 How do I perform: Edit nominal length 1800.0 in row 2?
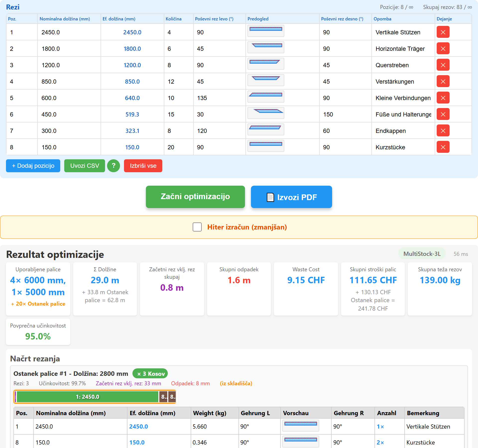(69, 49)
